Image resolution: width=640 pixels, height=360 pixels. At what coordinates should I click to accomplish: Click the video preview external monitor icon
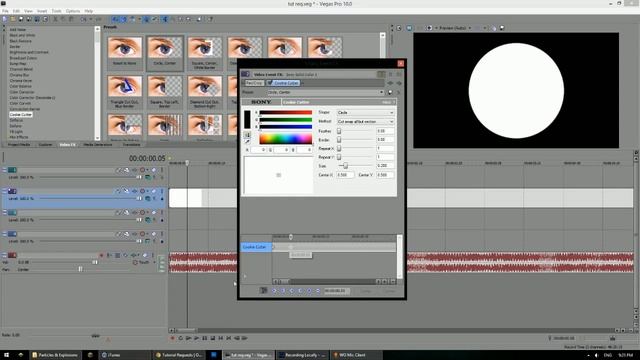point(409,28)
